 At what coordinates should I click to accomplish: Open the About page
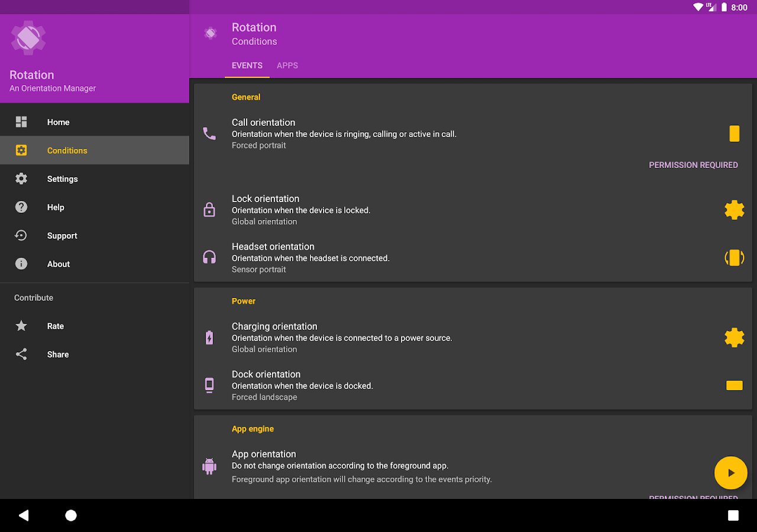[x=95, y=264]
